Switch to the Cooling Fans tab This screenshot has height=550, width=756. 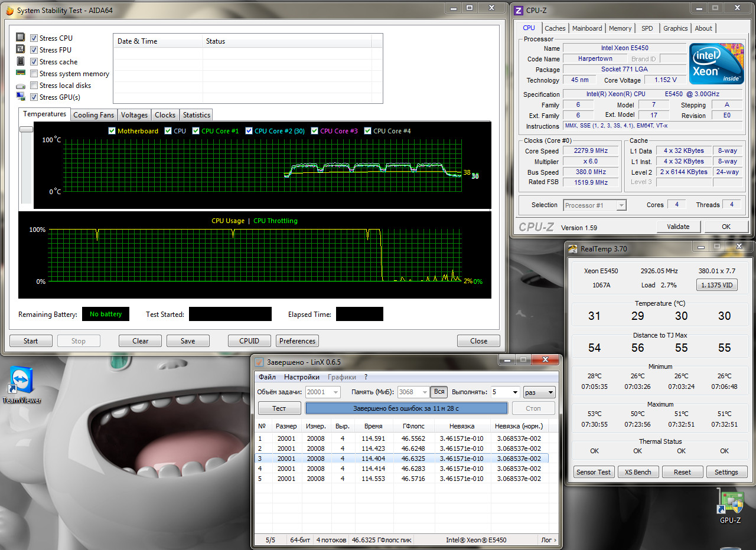tap(93, 115)
